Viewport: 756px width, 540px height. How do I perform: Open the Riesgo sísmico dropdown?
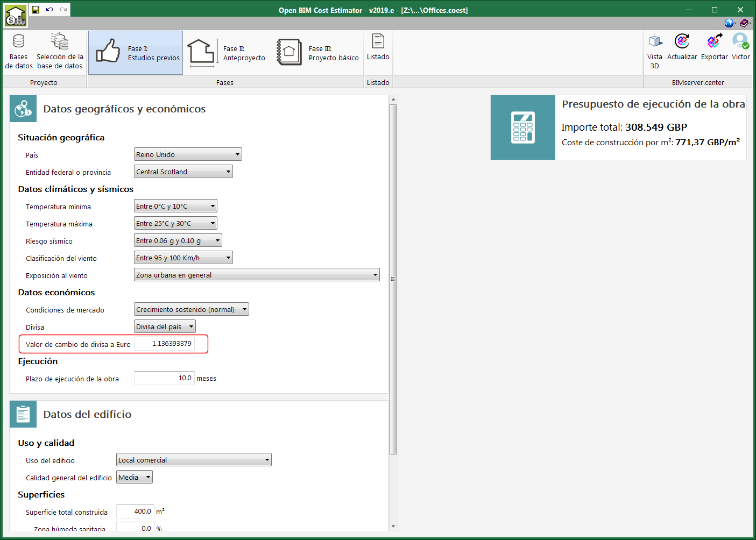tap(178, 240)
